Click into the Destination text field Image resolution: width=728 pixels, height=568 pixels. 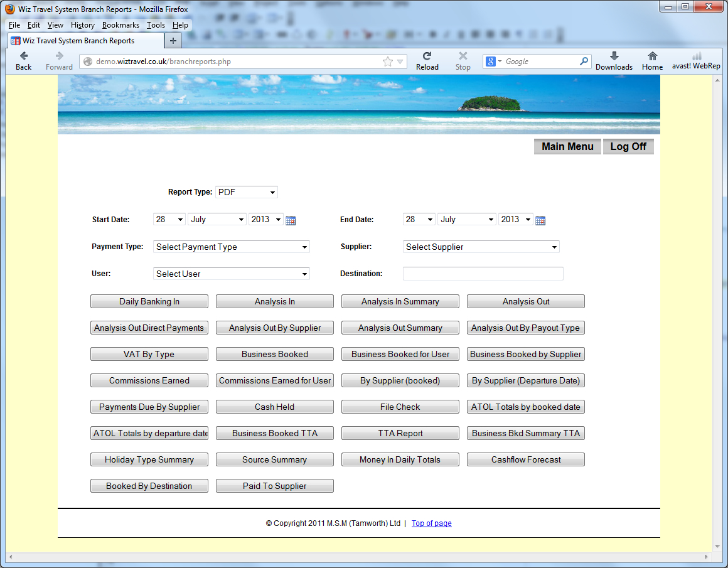coord(483,274)
